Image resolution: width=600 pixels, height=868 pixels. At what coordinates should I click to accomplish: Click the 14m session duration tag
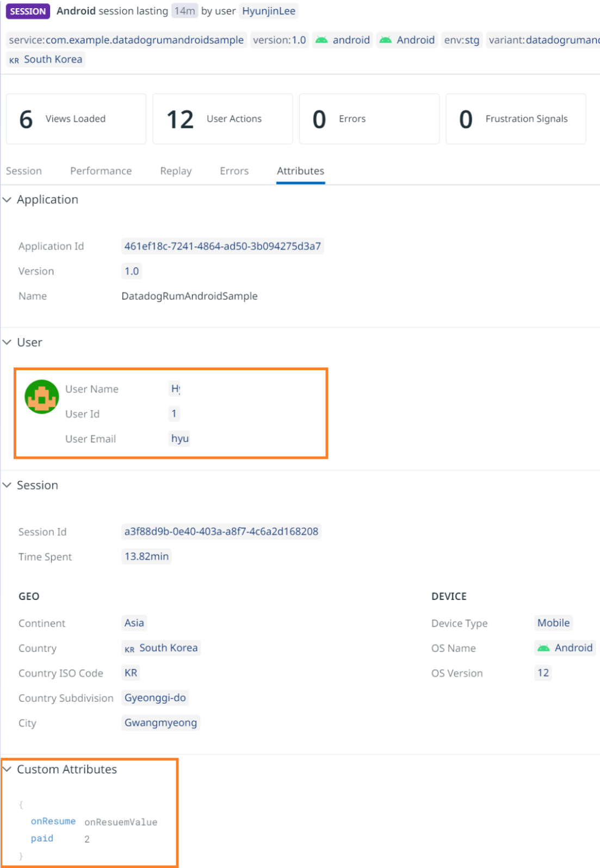[x=184, y=11]
